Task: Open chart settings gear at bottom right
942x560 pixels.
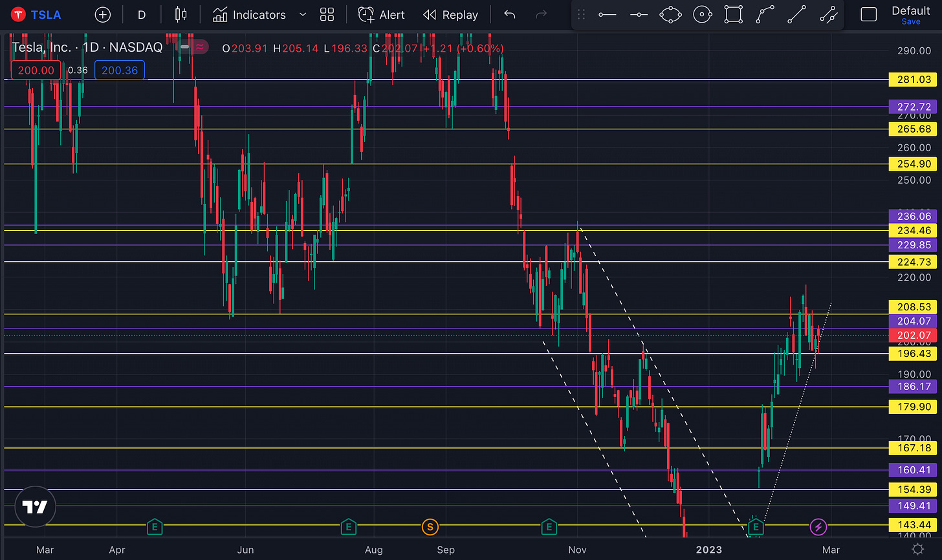Action: (x=917, y=549)
